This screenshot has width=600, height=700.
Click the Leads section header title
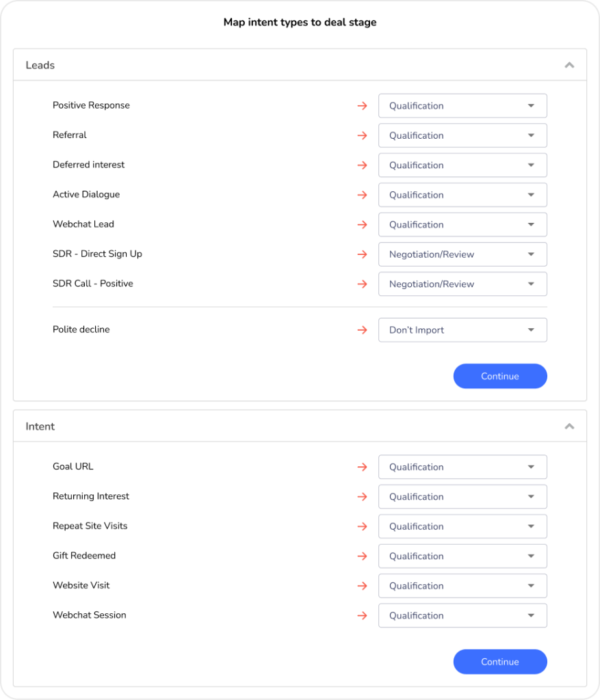tap(40, 66)
